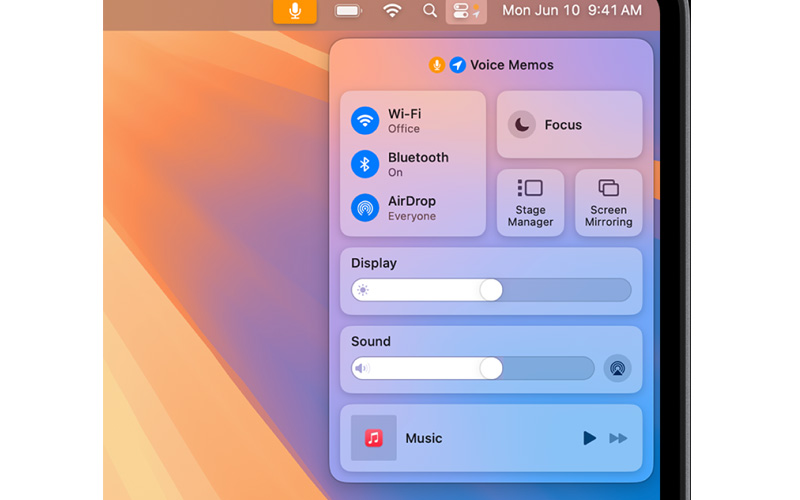
Task: Open AirDrop options via AirDrop label
Action: coord(412,201)
